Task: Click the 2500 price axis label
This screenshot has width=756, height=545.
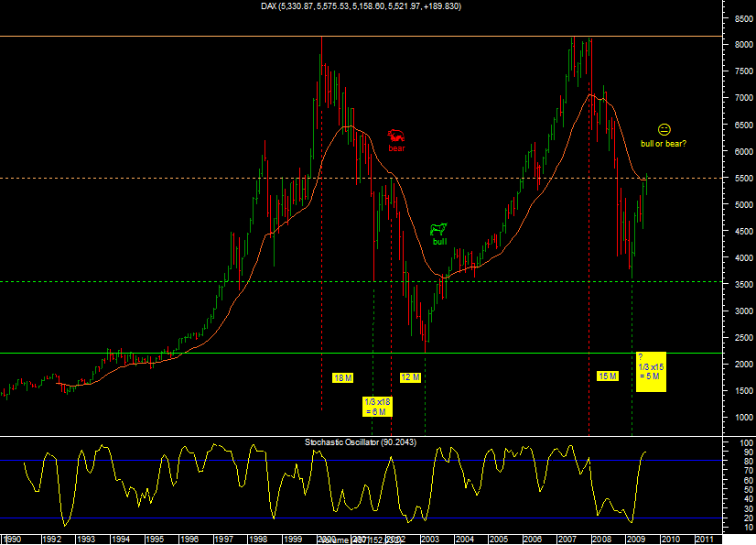Action: [744, 338]
